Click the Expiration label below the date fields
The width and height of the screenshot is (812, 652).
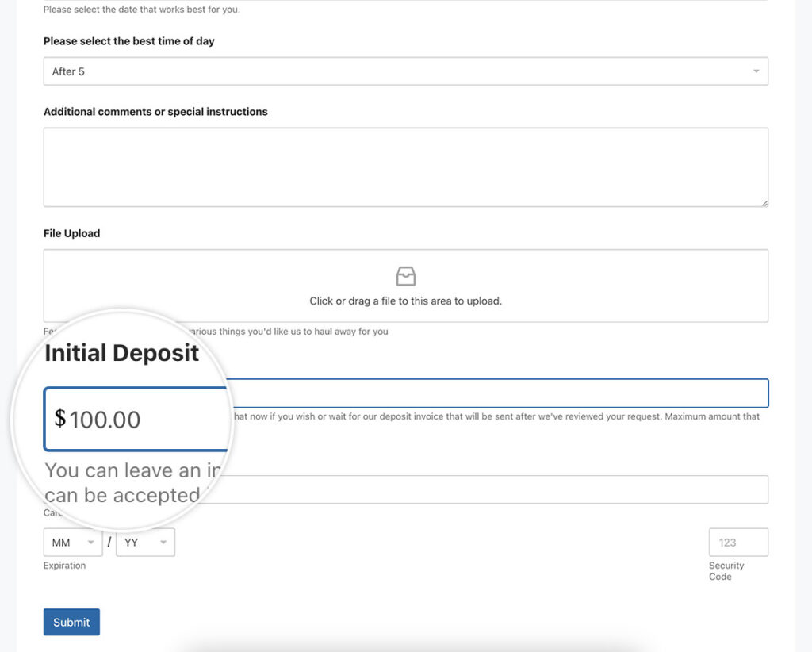tap(64, 565)
